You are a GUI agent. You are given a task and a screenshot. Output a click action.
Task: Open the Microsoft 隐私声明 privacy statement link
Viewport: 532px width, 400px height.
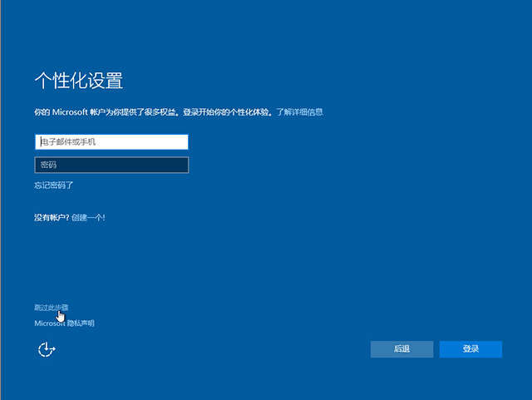coord(64,323)
